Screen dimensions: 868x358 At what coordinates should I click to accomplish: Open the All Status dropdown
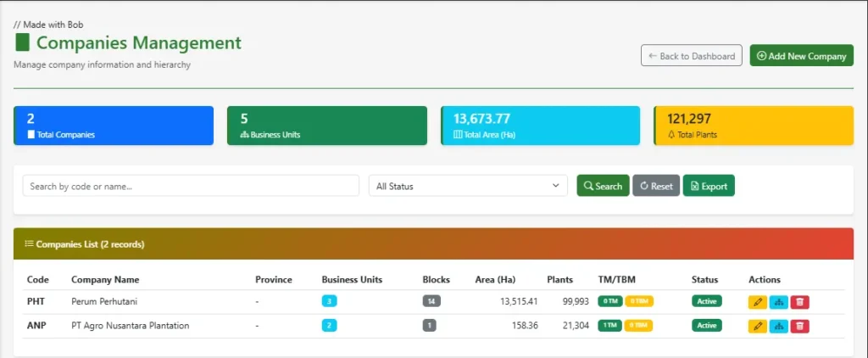[468, 186]
